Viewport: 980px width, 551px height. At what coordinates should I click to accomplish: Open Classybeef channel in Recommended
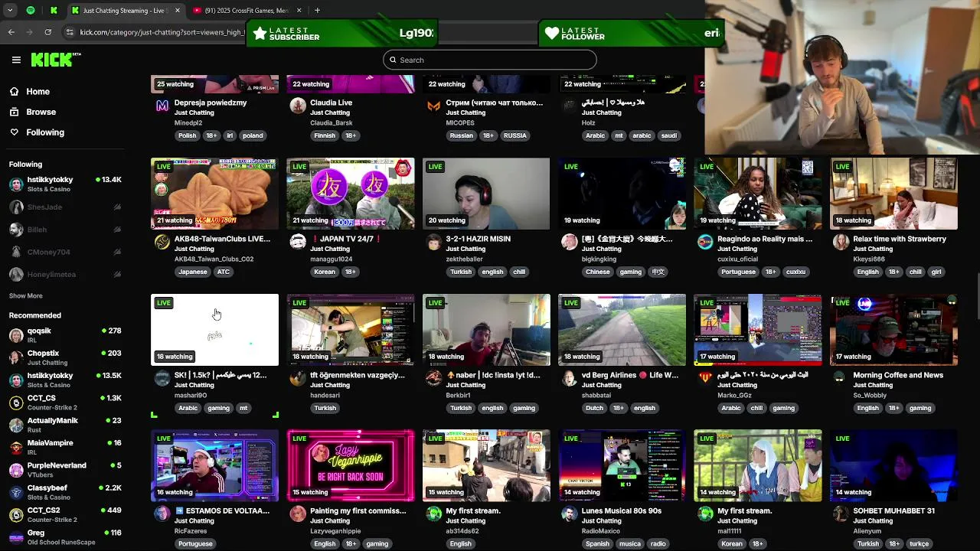[65, 492]
